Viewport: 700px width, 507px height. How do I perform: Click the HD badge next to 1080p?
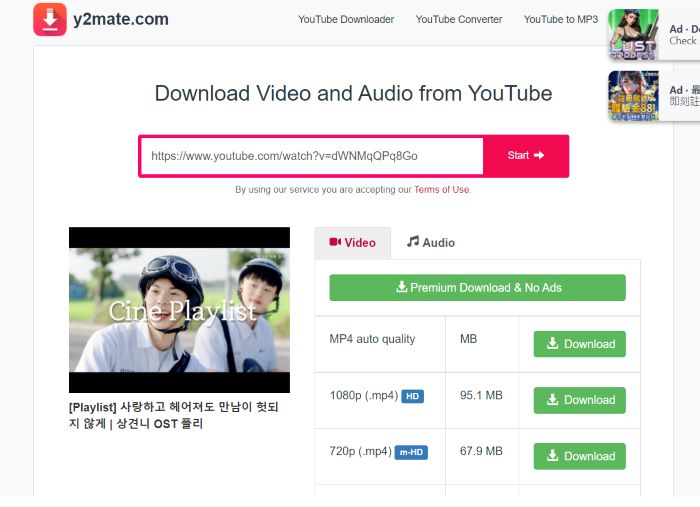pos(412,396)
